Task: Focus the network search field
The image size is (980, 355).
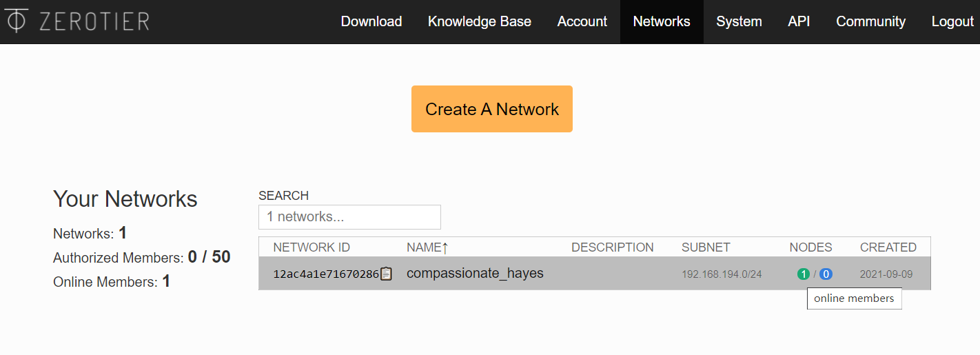Action: pos(349,216)
